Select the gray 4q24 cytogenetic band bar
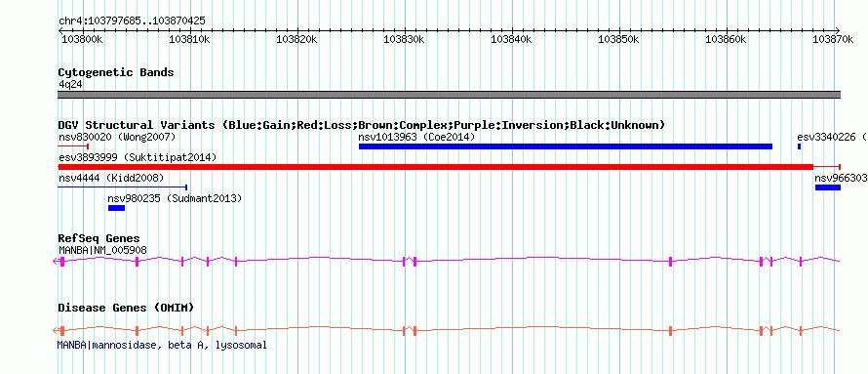 (x=449, y=95)
